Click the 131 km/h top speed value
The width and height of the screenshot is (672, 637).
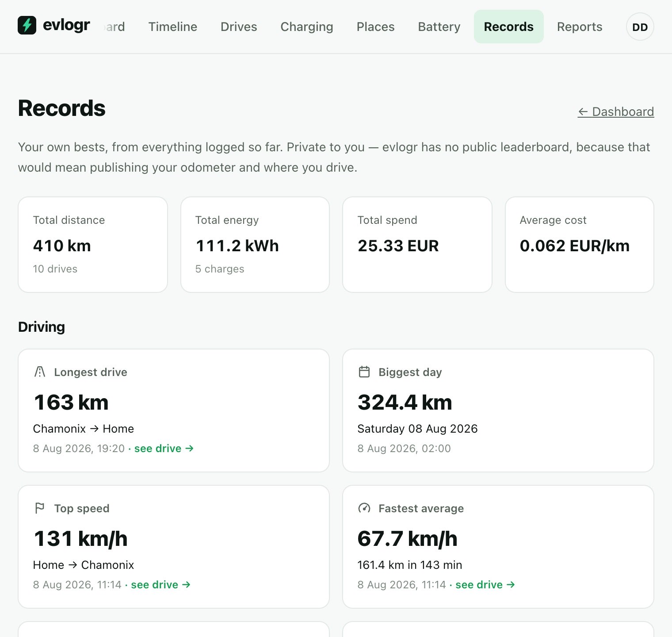(80, 538)
